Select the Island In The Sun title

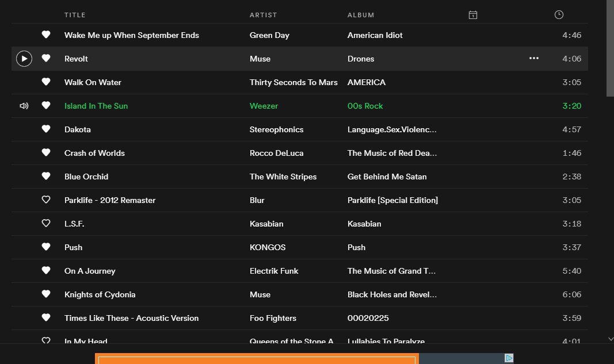click(96, 106)
